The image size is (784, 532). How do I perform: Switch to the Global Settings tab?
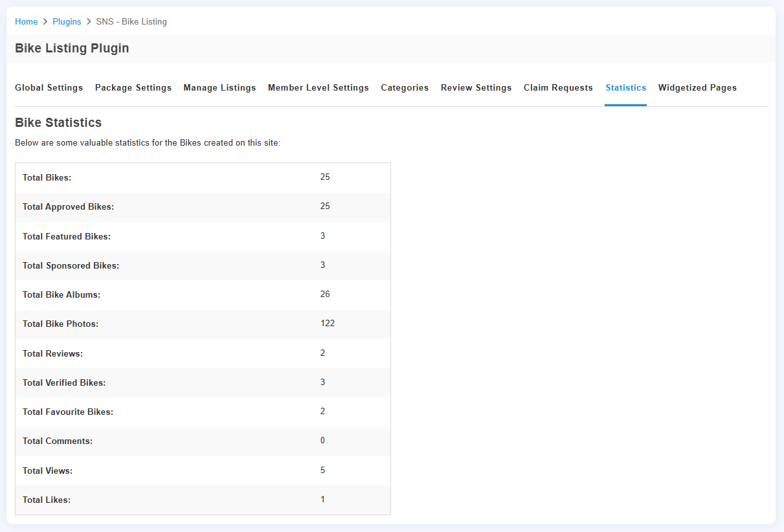[49, 87]
